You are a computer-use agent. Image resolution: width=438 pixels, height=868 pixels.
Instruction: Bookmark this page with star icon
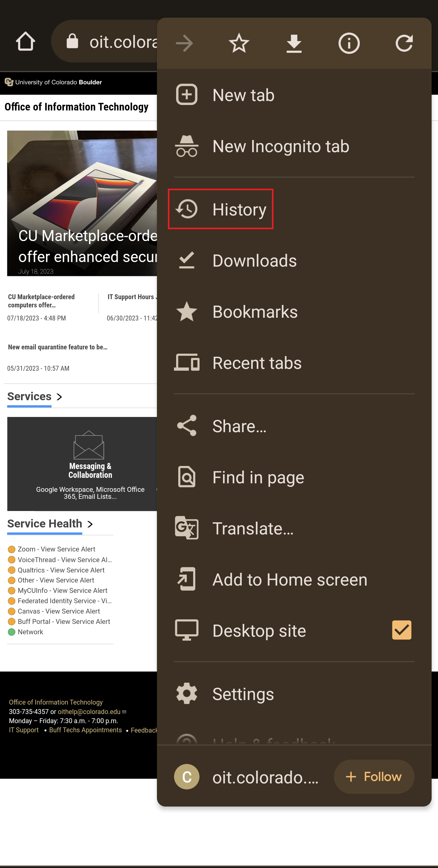click(x=239, y=43)
